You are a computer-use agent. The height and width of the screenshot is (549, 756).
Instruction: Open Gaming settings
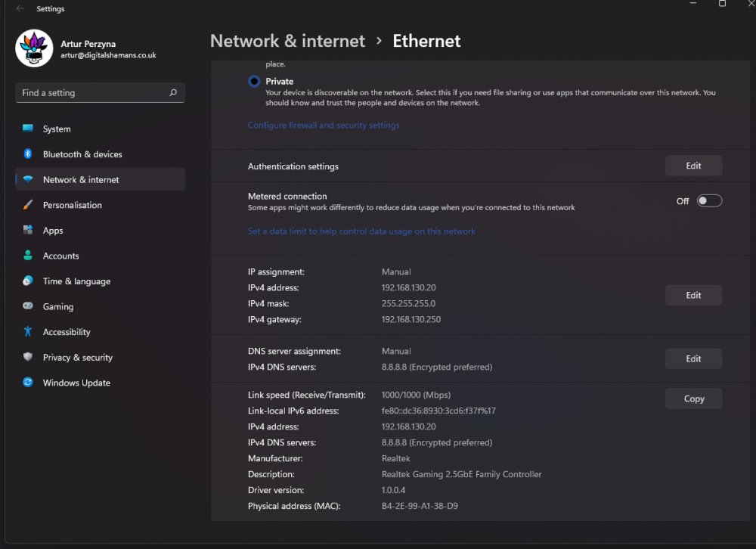[x=100, y=306]
